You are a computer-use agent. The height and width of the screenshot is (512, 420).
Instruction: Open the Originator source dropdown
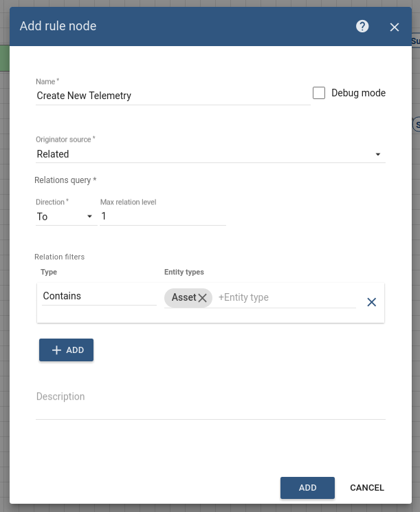tap(210, 154)
